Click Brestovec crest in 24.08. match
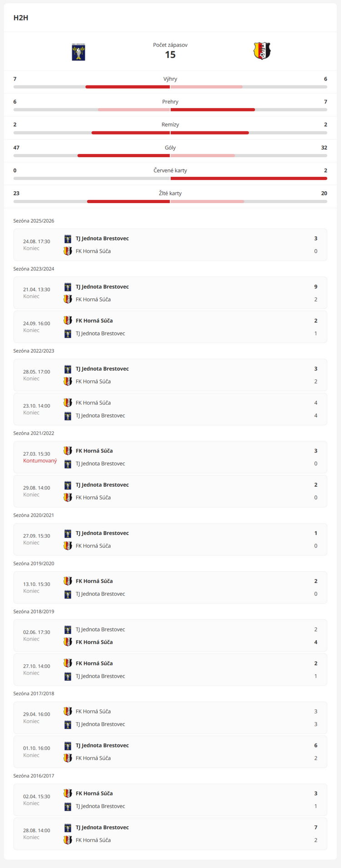 tap(68, 239)
